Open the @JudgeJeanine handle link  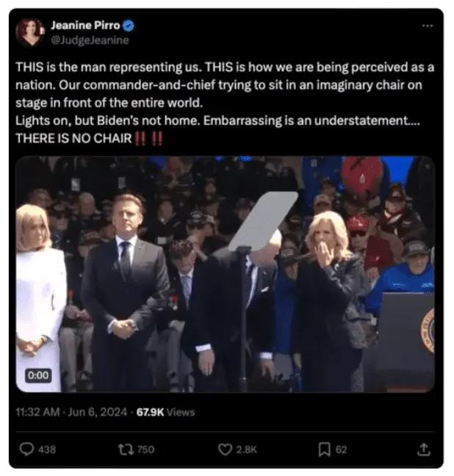coord(90,40)
